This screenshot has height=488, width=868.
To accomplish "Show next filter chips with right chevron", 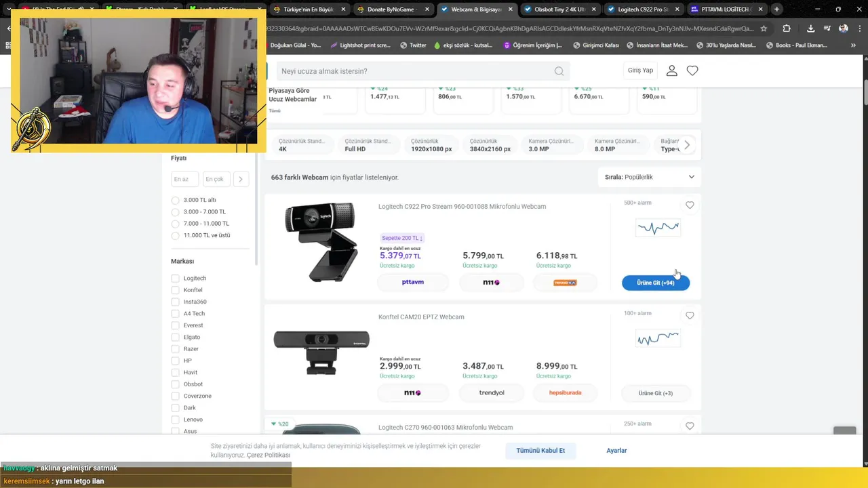I will (x=687, y=145).
